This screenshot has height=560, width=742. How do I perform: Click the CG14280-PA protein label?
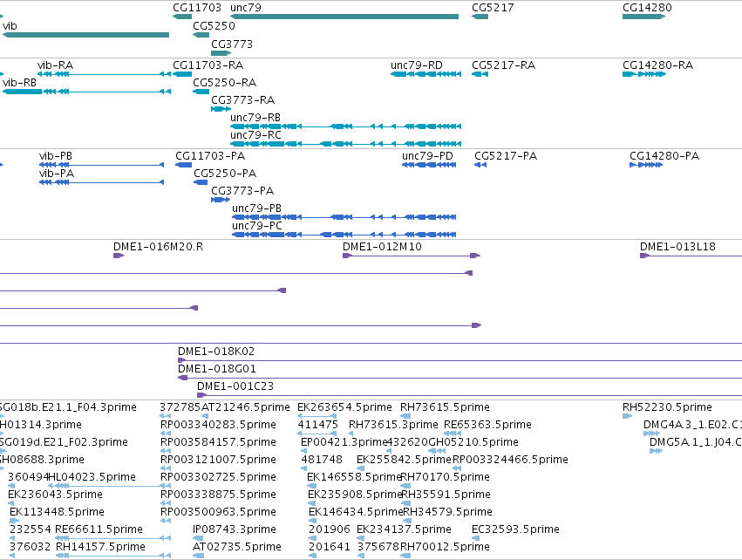[x=664, y=156]
